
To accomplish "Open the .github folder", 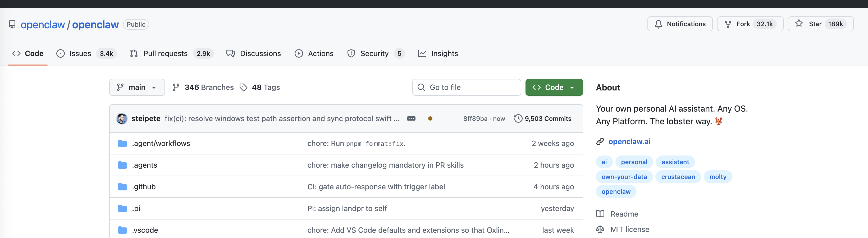I will (x=144, y=187).
